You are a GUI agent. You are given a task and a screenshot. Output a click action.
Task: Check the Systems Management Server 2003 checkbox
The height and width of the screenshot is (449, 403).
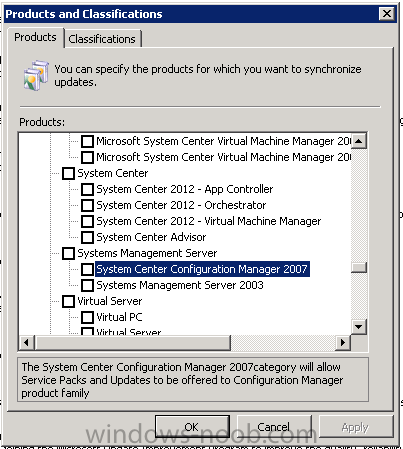click(x=87, y=285)
